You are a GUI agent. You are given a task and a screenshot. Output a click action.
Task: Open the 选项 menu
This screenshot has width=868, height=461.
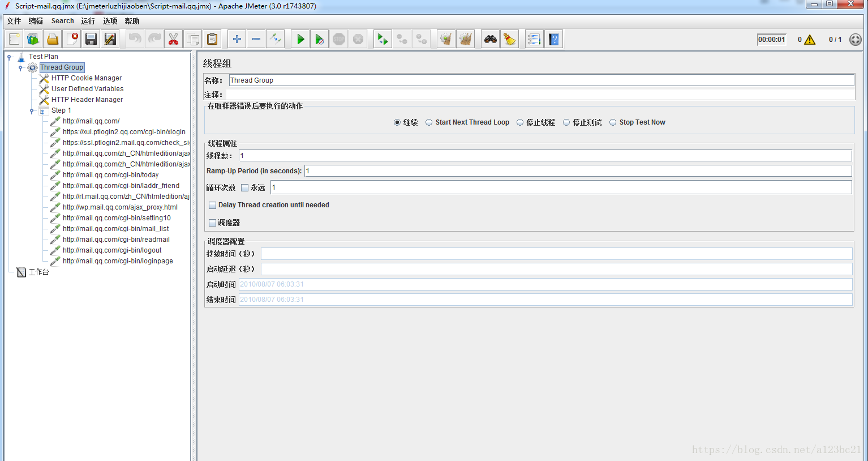click(110, 21)
